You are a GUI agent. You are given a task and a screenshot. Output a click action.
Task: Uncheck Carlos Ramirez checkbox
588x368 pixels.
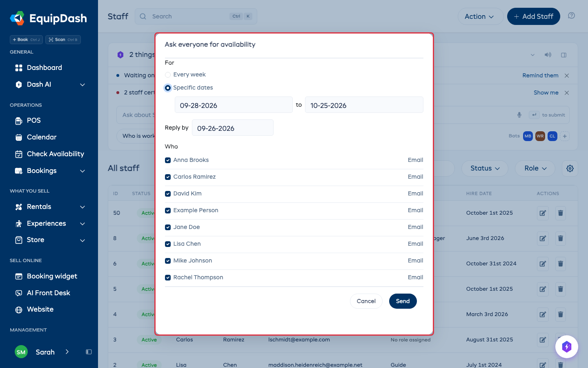coord(168,177)
